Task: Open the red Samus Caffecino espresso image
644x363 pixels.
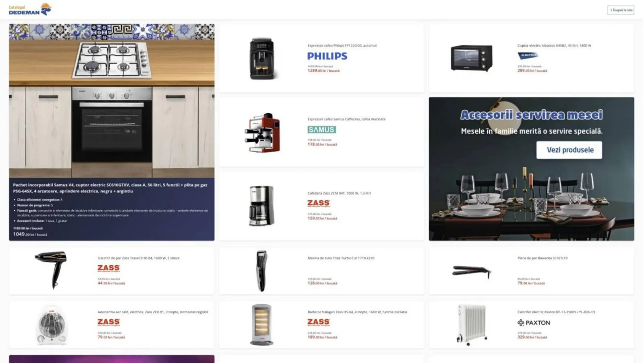Action: coord(262,133)
